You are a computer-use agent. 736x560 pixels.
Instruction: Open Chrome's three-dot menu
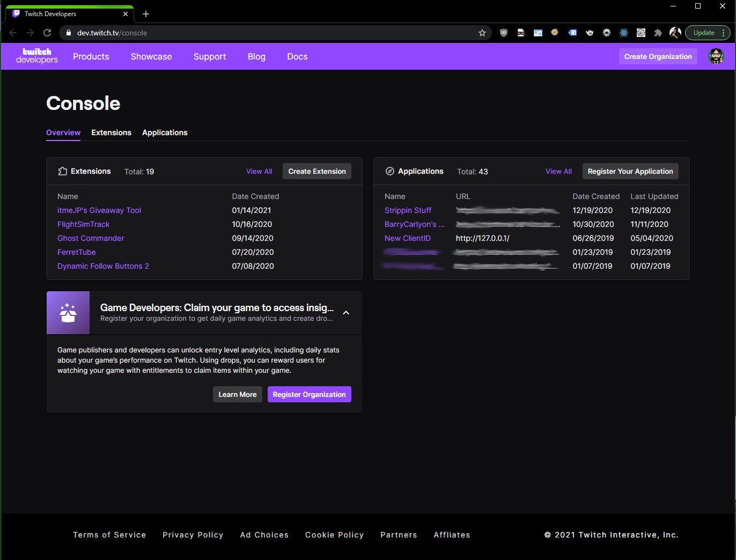click(x=723, y=33)
